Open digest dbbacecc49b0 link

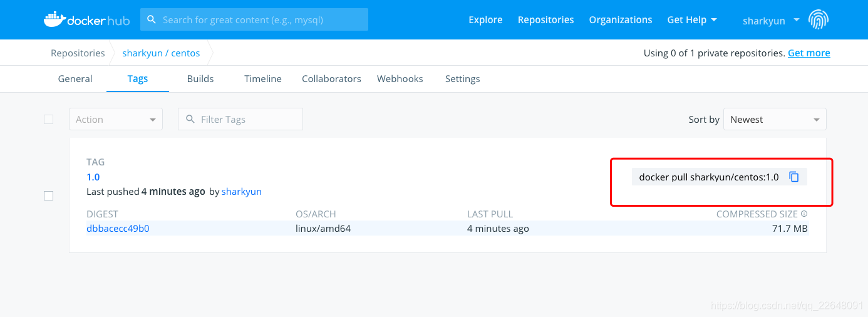118,229
